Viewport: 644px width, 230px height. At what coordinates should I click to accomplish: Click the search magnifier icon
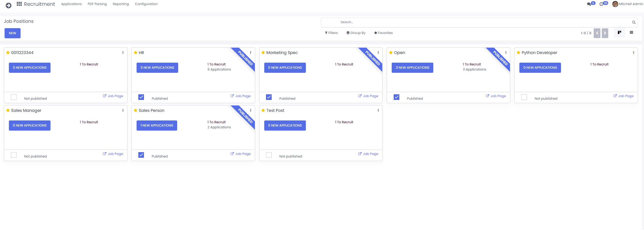634,23
